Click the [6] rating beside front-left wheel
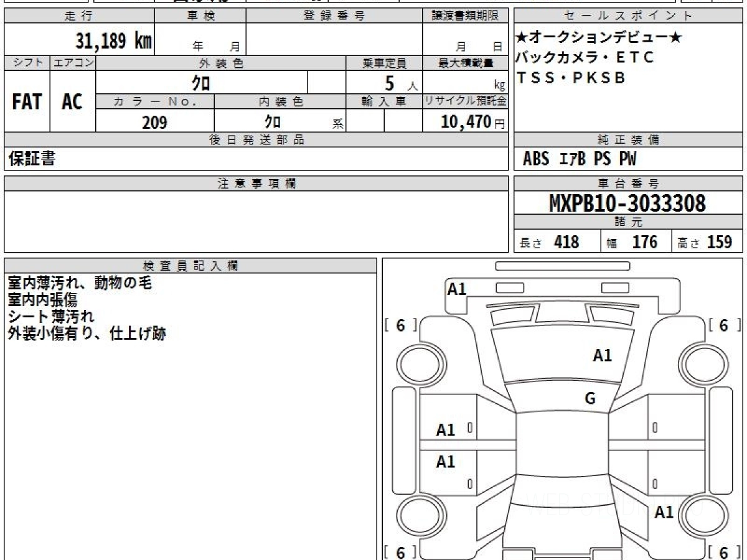This screenshot has height=560, width=747. (400, 325)
